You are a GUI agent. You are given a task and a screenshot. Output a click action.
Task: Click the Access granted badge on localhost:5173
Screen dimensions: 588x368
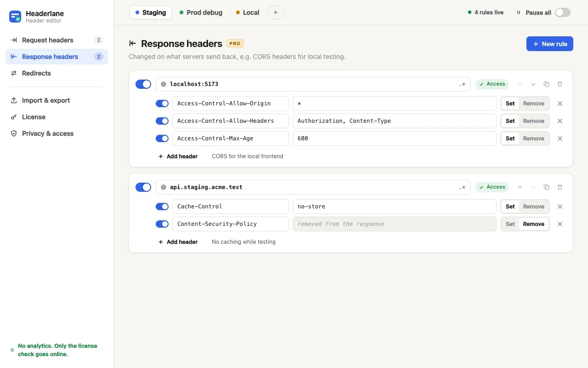(492, 84)
